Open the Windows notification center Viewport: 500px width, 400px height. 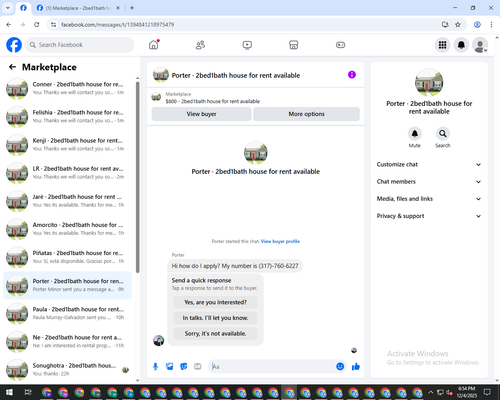click(487, 392)
